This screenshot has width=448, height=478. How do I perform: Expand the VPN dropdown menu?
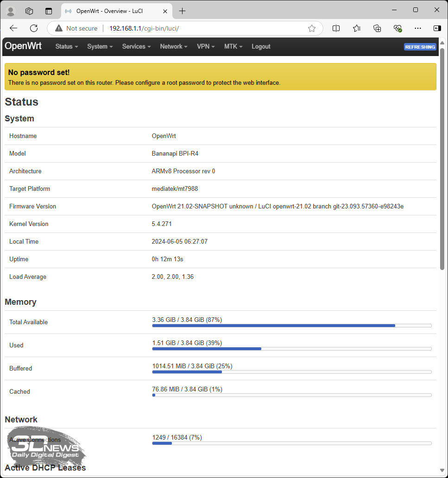tap(206, 47)
